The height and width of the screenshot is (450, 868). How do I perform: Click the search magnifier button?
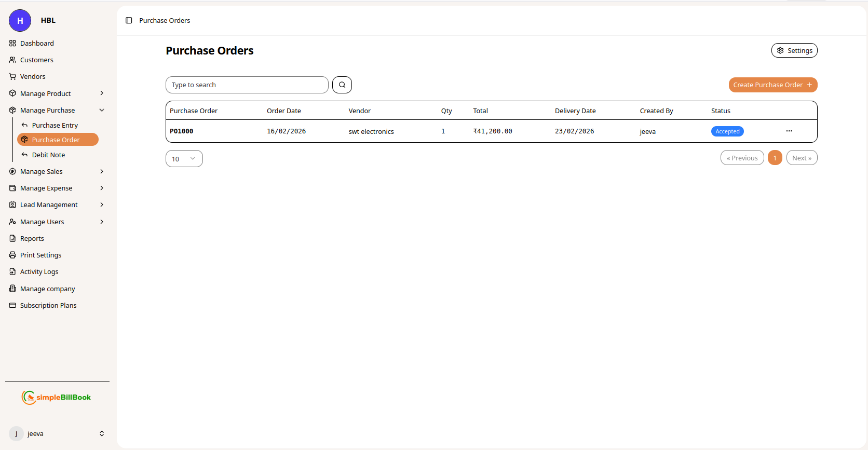[x=342, y=85]
